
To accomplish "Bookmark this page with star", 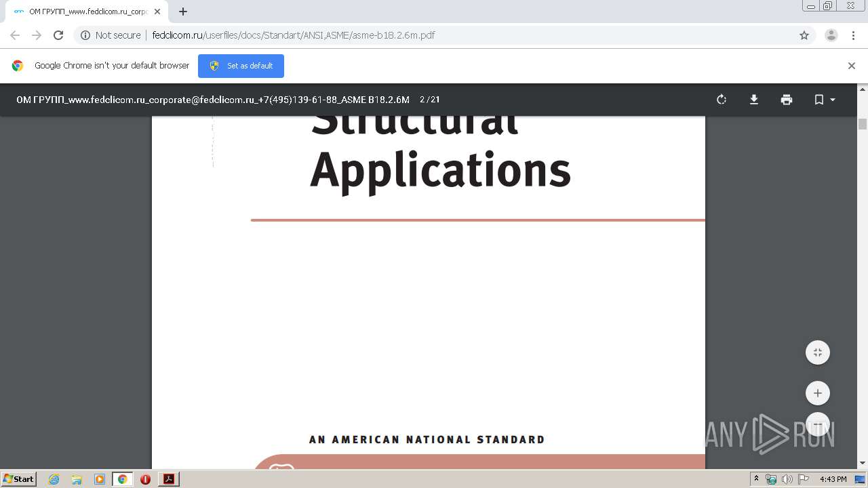I will coord(804,35).
